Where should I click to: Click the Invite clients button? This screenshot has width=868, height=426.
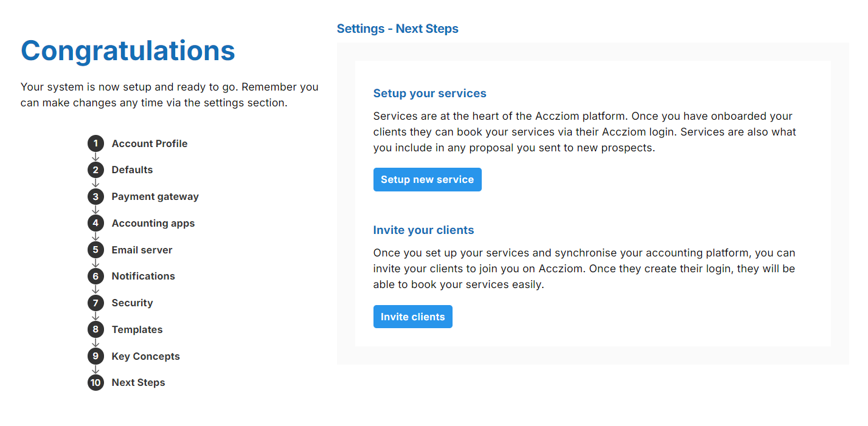412,317
